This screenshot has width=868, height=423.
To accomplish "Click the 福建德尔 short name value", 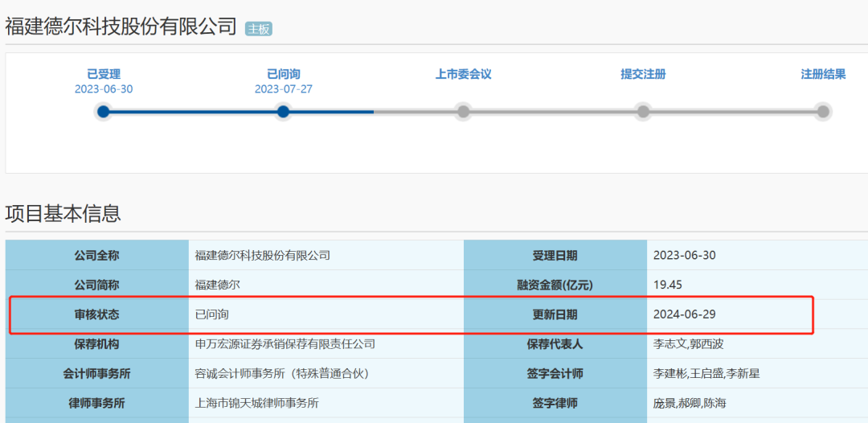I will 218,285.
